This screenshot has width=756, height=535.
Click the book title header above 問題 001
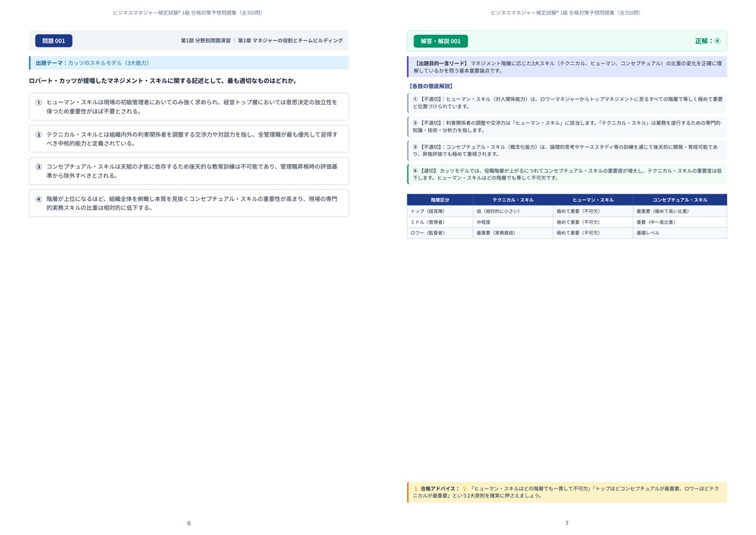click(188, 13)
